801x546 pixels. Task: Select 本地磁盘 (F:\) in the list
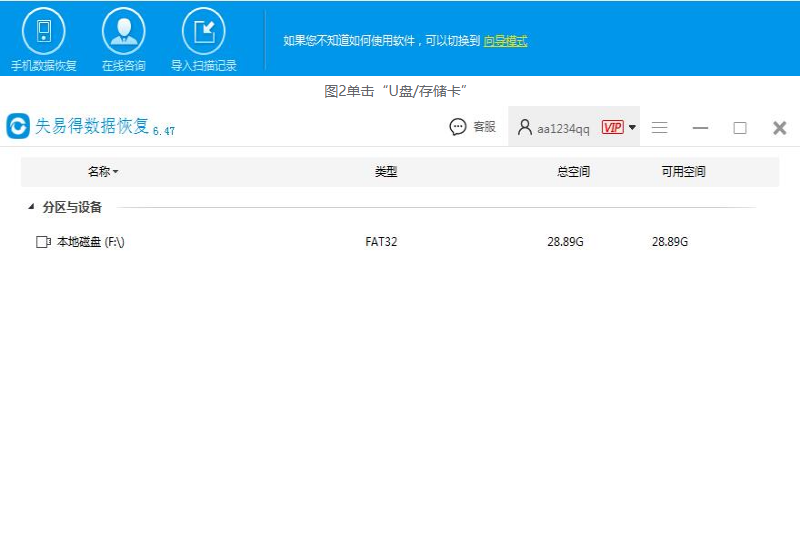point(90,242)
